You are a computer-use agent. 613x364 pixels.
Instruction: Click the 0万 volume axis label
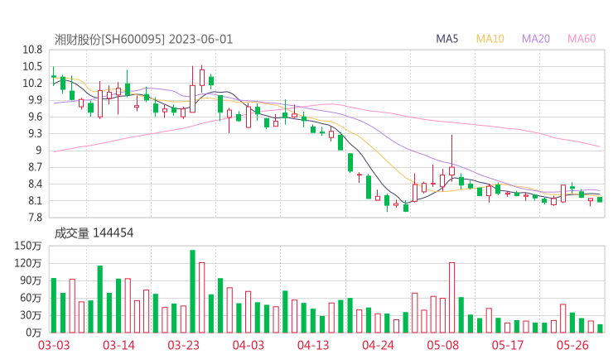coord(34,333)
